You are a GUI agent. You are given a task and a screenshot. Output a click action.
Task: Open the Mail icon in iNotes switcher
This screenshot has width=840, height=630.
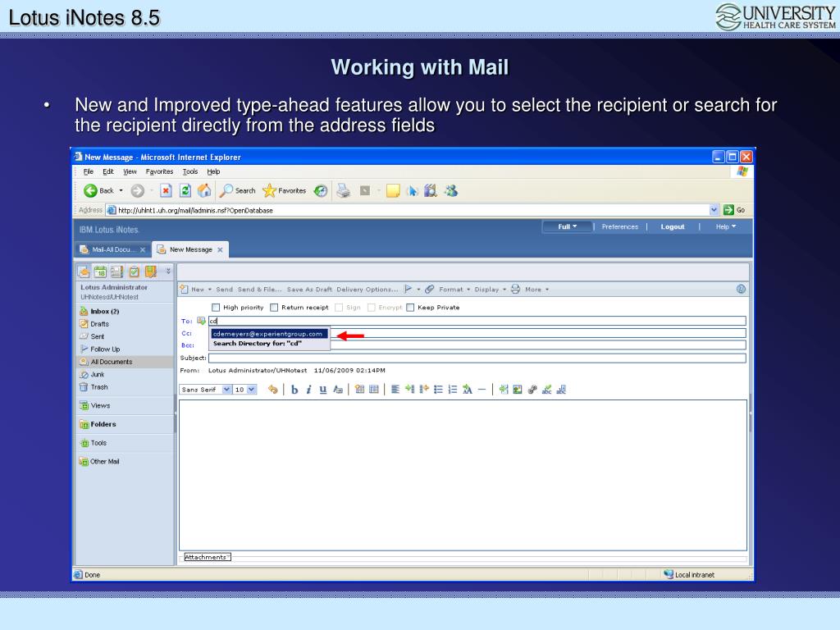[84, 272]
